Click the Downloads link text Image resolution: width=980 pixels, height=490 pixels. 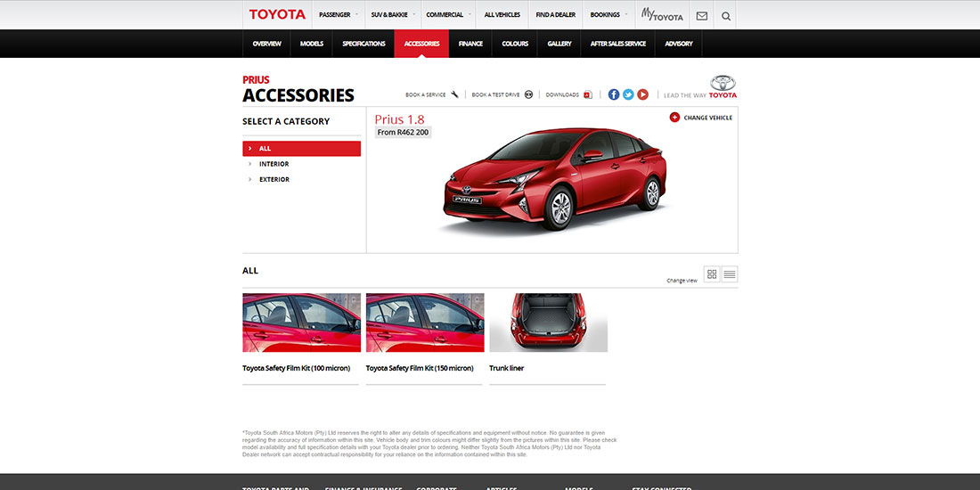(562, 95)
